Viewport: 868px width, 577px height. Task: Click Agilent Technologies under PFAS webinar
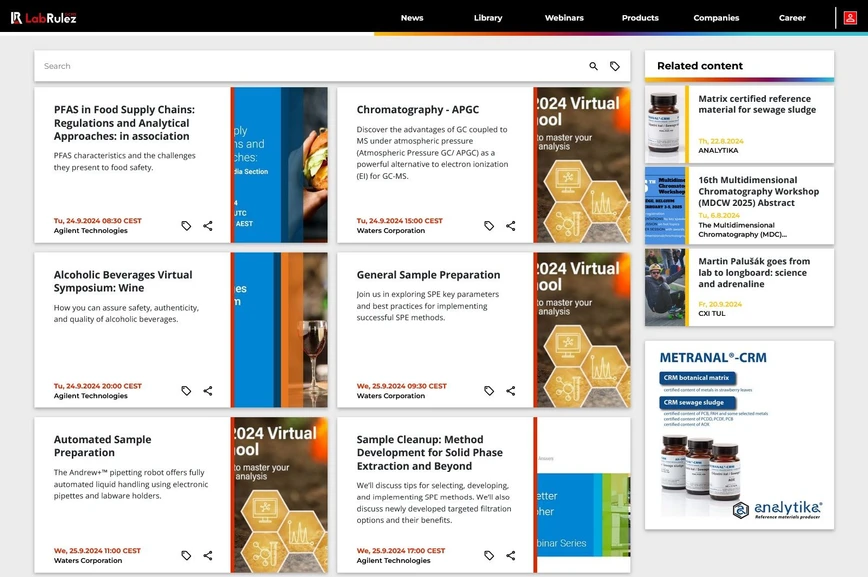(x=90, y=230)
